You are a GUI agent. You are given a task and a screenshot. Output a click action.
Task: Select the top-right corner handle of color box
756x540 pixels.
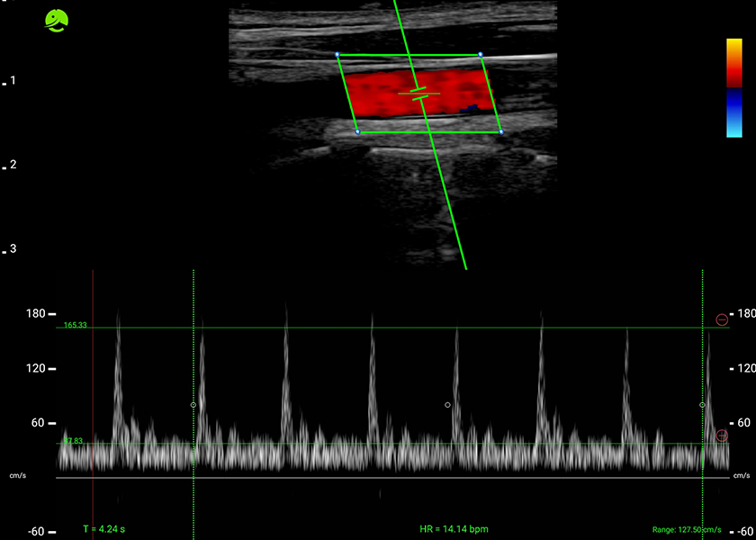tap(481, 55)
